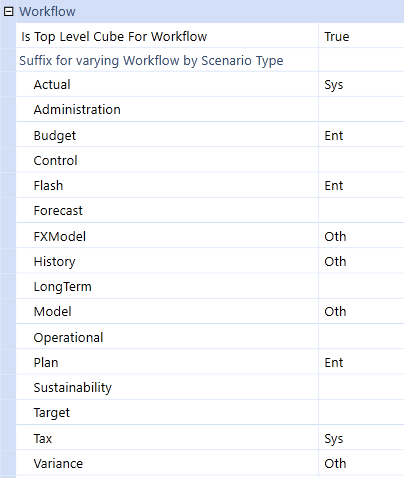Edit the FXModel suffix value Oth
This screenshot has width=404, height=478.
click(361, 235)
